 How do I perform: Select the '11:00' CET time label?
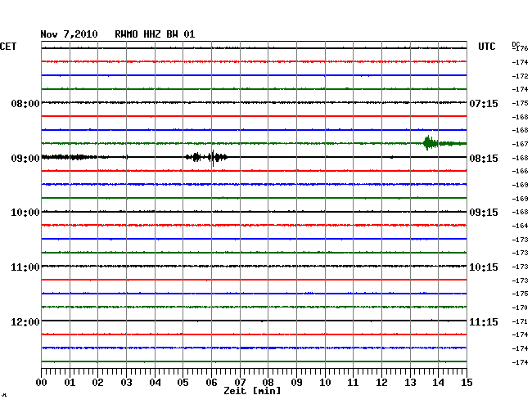25,267
